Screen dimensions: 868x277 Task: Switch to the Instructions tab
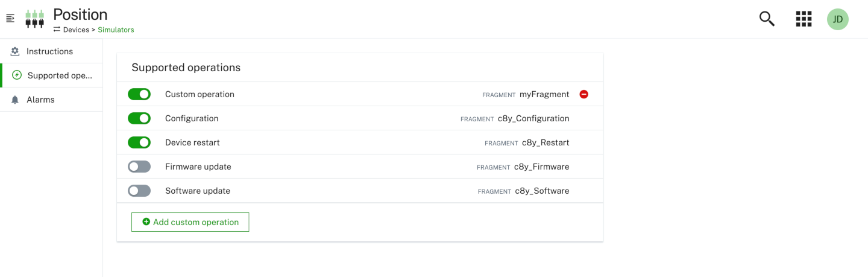[49, 51]
